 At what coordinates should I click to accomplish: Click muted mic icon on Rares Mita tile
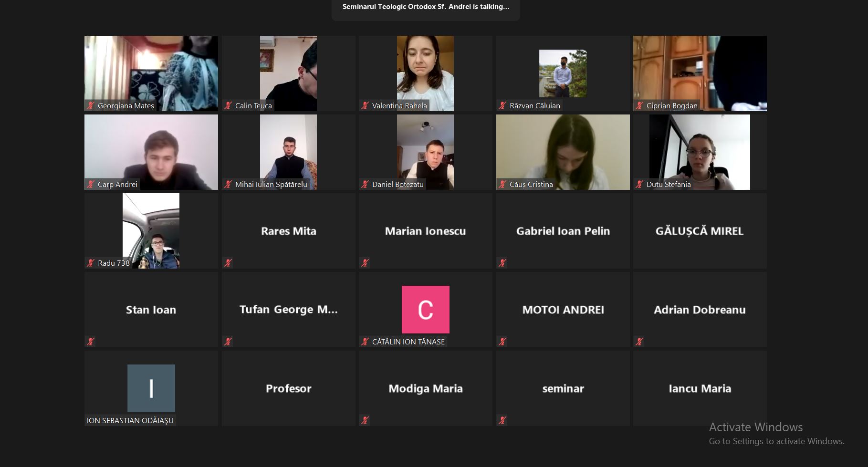pyautogui.click(x=228, y=263)
